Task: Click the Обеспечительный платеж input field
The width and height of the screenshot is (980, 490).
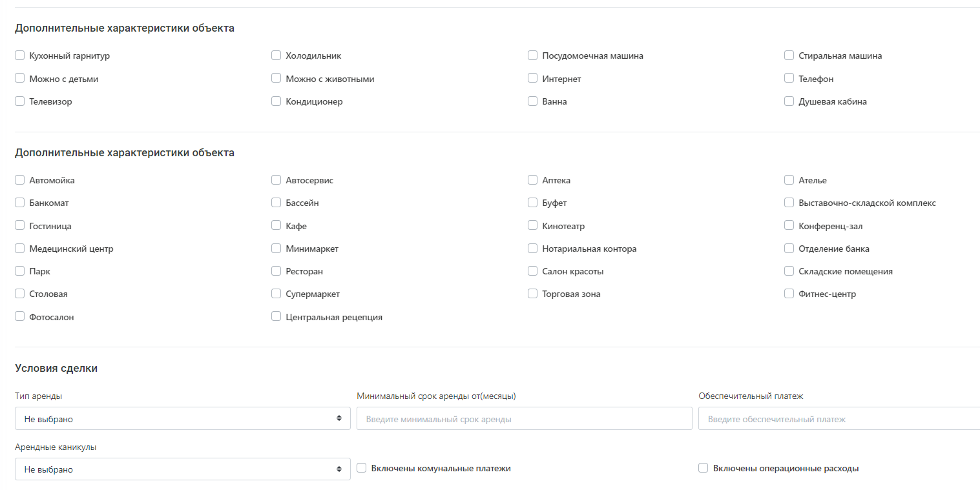Action: [x=839, y=418]
